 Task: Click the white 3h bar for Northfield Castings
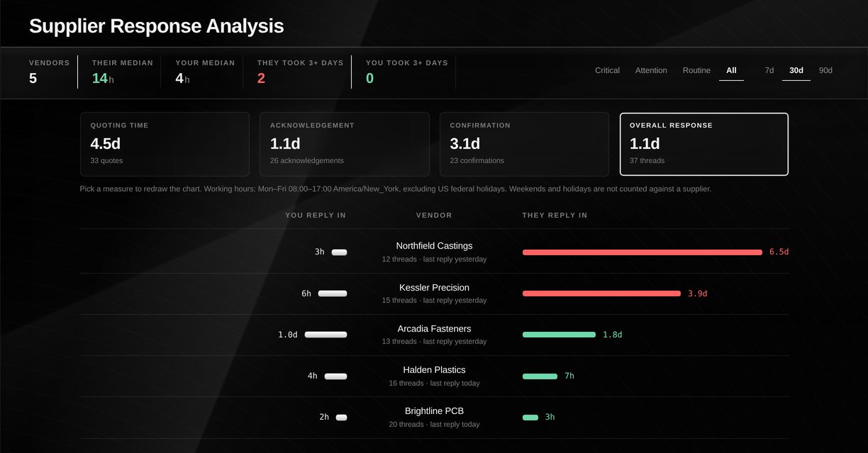[340, 252]
